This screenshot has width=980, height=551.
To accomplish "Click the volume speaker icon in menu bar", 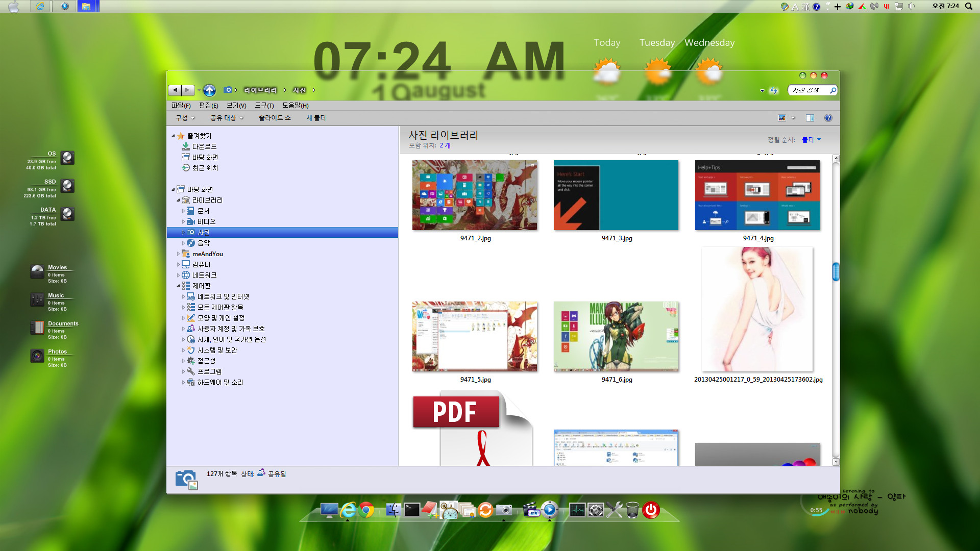I will pos(912,6).
